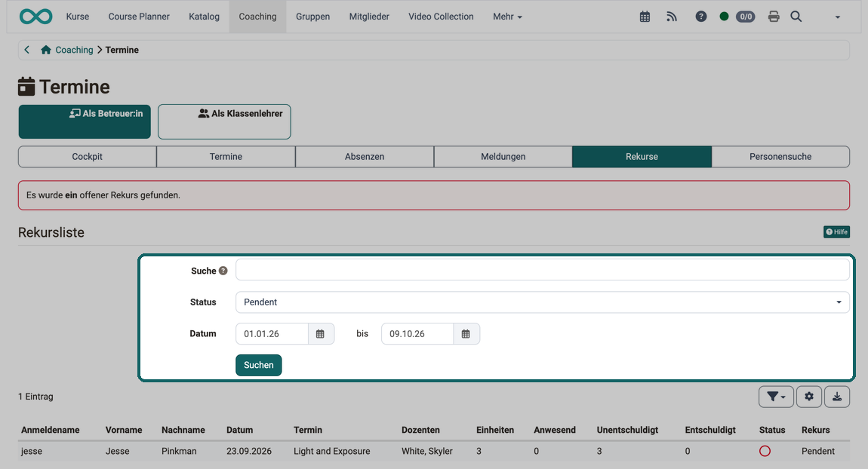868x469 pixels.
Task: Switch to the Cockpit tab
Action: click(x=88, y=157)
